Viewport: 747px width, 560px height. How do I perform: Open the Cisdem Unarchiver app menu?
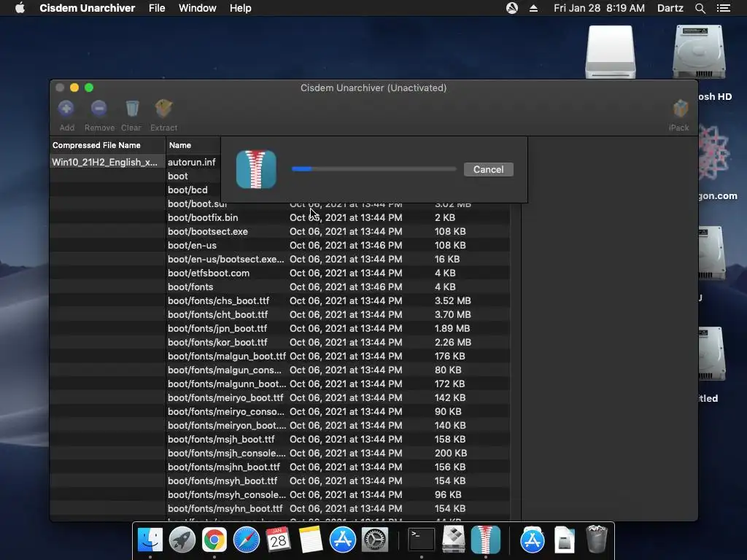click(x=88, y=8)
